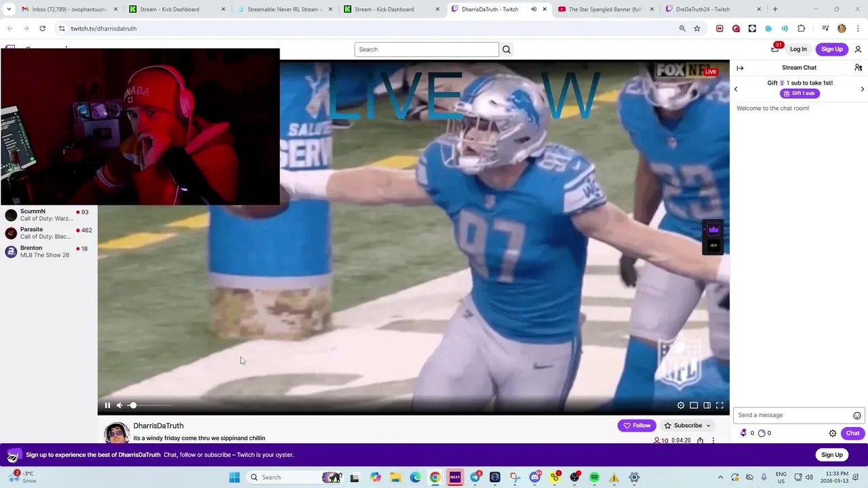The height and width of the screenshot is (488, 868).
Task: Pause the Twitch stream video
Action: coord(107,405)
